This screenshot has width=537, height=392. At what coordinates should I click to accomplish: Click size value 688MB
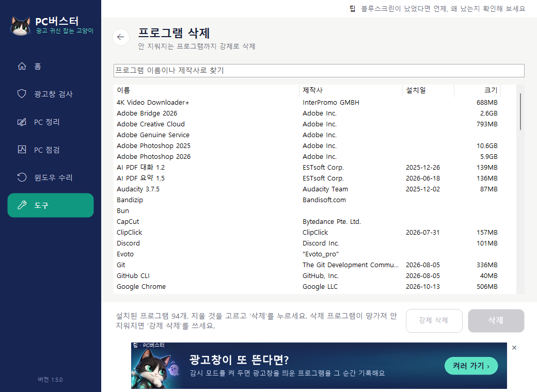(487, 102)
